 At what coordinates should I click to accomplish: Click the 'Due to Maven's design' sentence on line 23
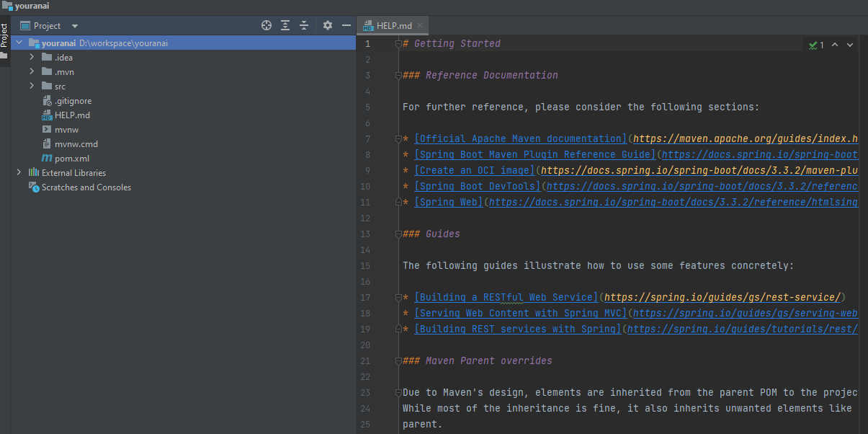tap(630, 393)
